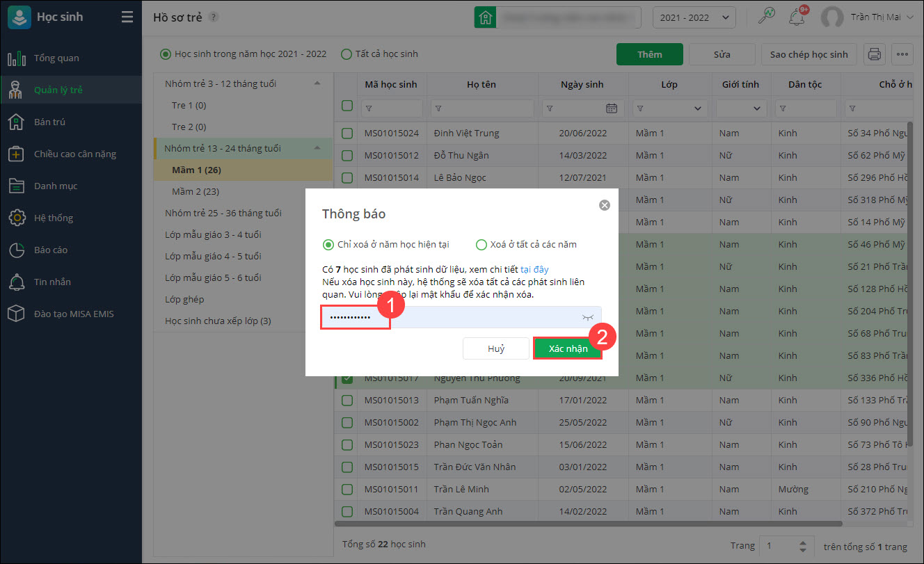Open Quản lý trẻ in sidebar
This screenshot has height=564, width=924.
(x=71, y=90)
